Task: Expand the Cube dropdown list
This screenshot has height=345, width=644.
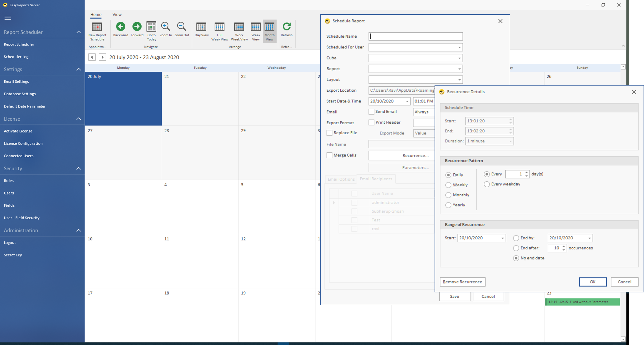Action: pos(459,58)
